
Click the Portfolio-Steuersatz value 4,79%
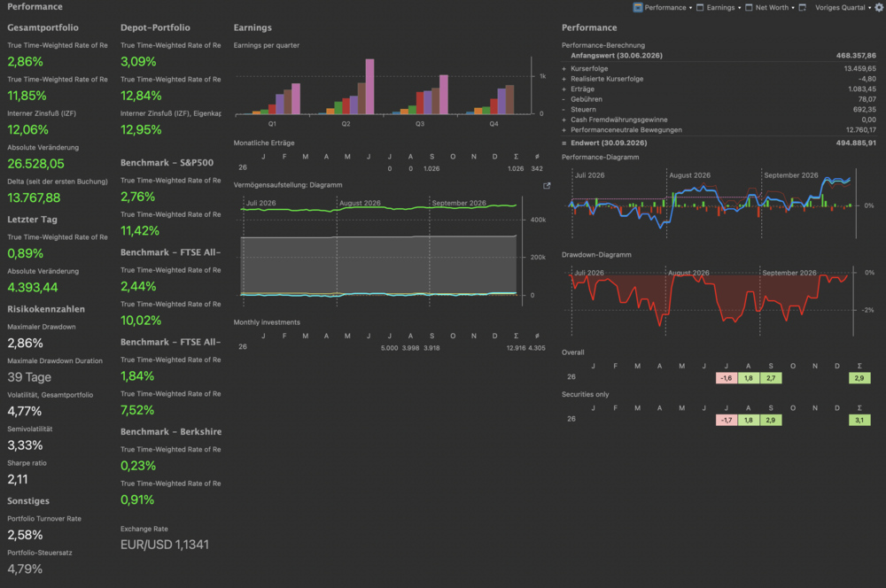(x=25, y=569)
